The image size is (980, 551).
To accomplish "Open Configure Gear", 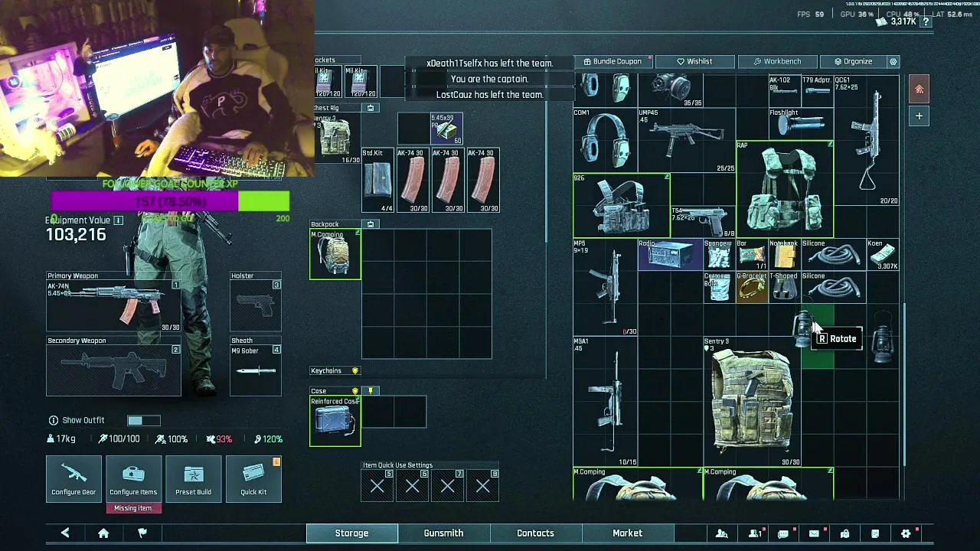I will [73, 479].
